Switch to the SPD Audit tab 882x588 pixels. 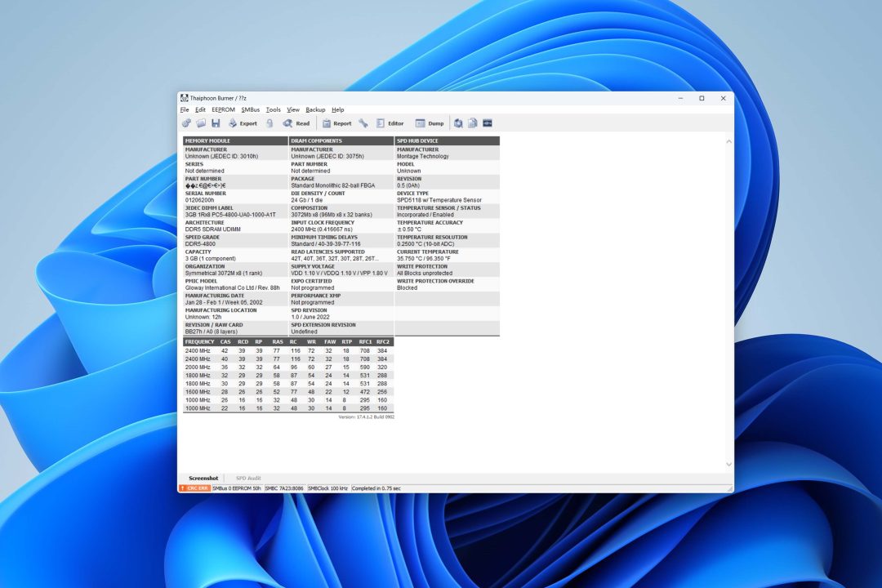pyautogui.click(x=248, y=478)
